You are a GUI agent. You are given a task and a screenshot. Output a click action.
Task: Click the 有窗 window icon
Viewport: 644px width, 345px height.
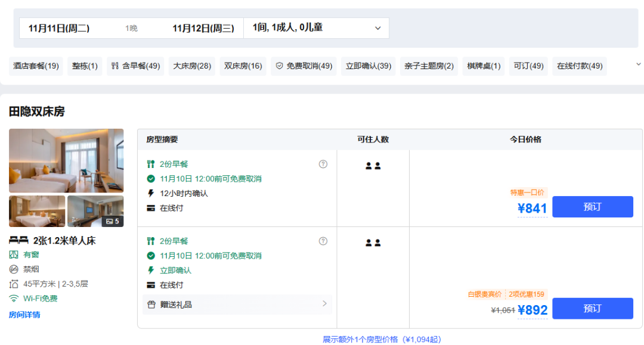[14, 254]
